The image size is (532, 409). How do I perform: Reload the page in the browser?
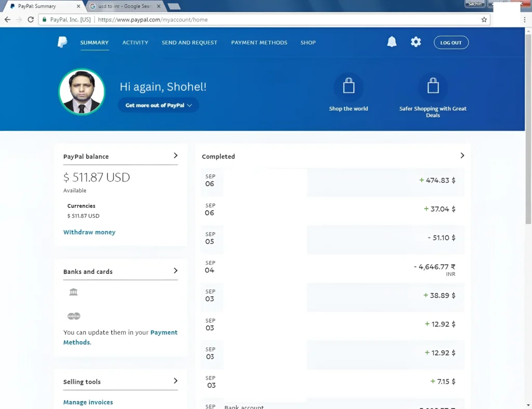point(31,20)
